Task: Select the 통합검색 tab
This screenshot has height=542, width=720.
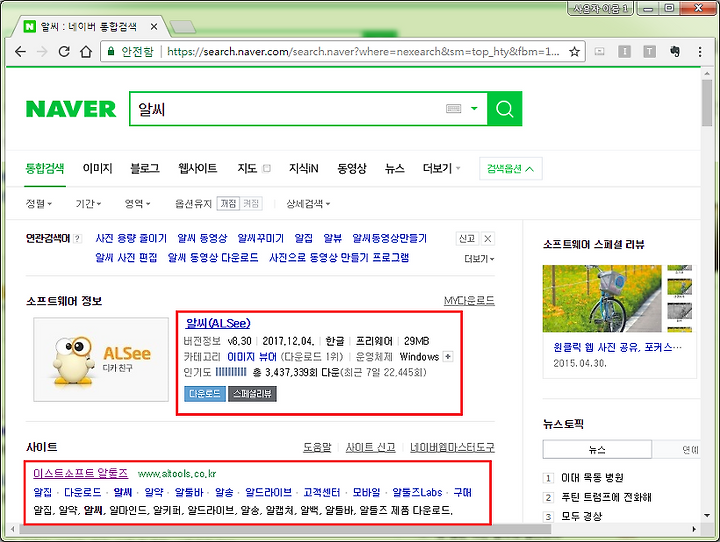Action: tap(45, 169)
